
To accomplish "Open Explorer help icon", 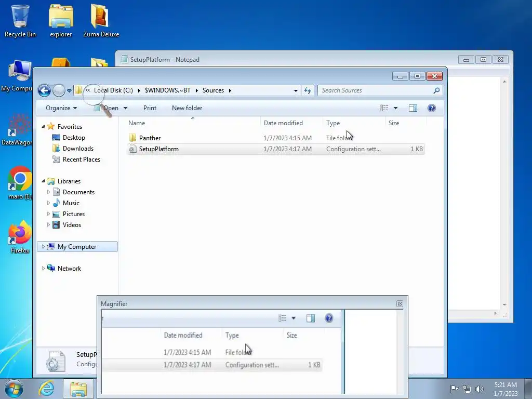I will pos(432,108).
